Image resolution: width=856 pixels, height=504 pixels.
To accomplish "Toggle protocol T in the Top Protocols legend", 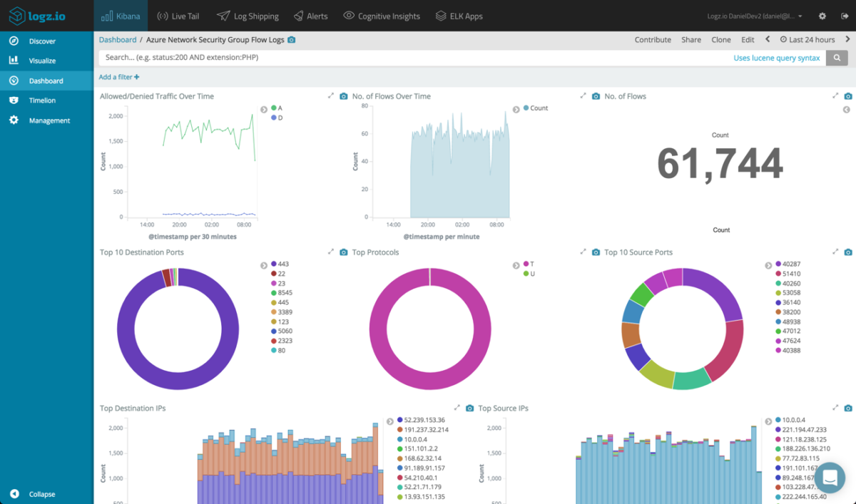I will pyautogui.click(x=528, y=264).
